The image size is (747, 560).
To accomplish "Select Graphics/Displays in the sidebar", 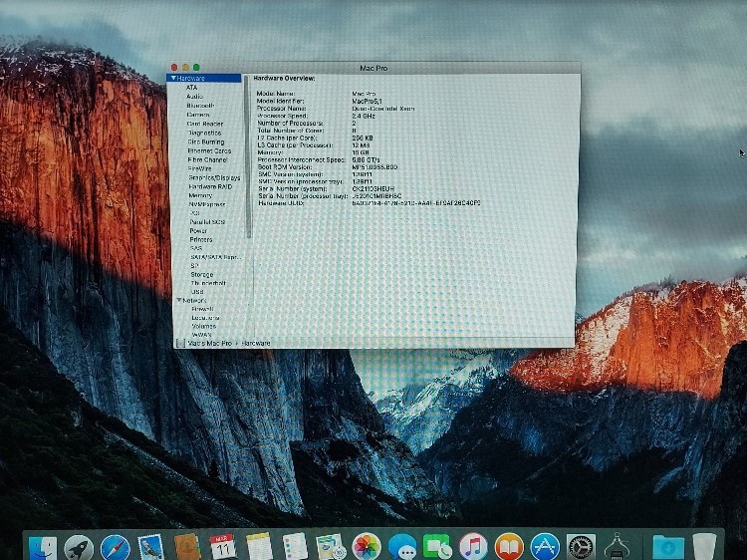I will (214, 178).
